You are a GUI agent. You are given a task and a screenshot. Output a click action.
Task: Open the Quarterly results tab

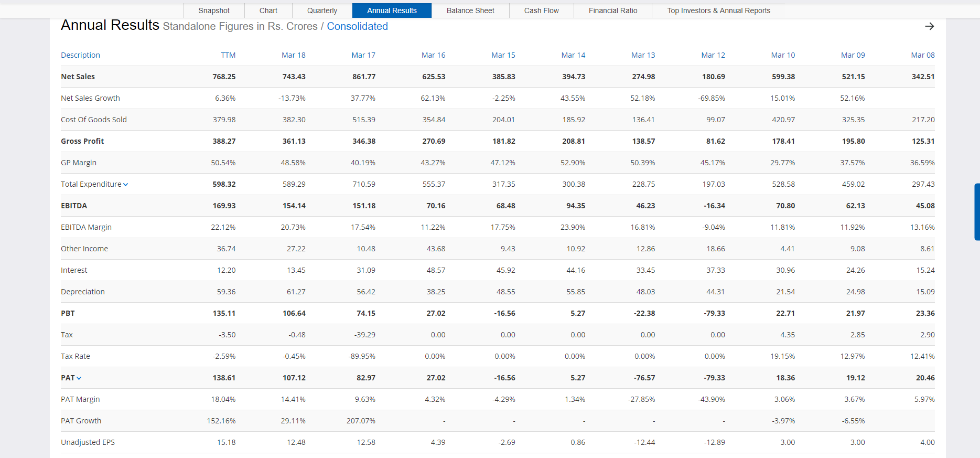(x=322, y=10)
